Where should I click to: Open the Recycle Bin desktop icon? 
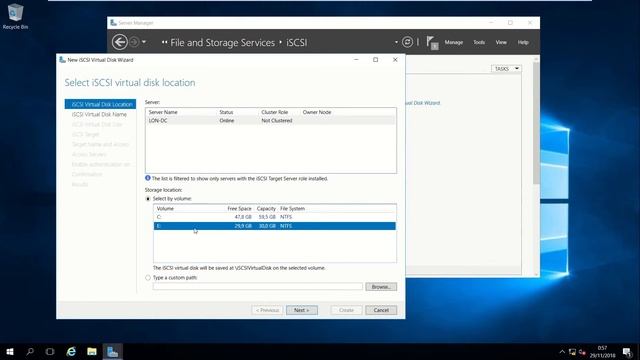(15, 16)
